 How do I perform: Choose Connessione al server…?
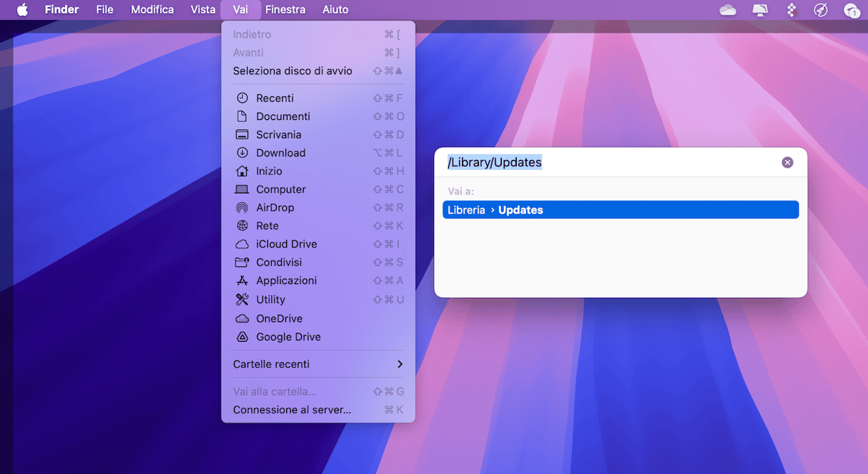pos(318,410)
